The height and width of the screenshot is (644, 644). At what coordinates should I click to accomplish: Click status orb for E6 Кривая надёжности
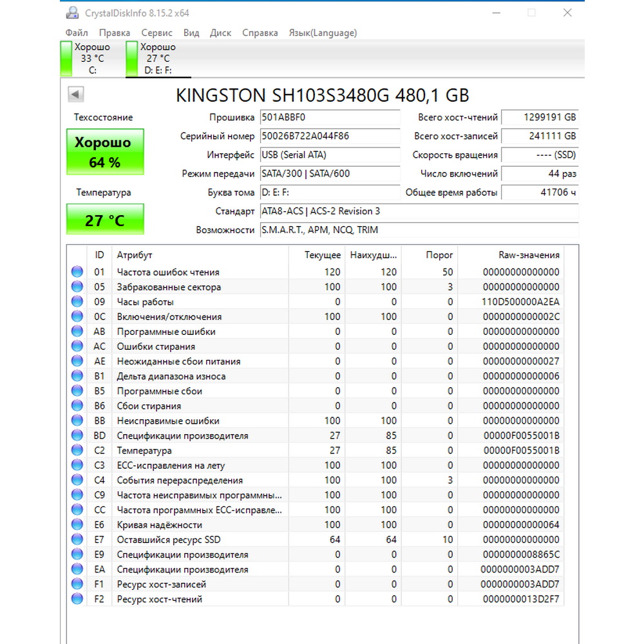tap(77, 524)
